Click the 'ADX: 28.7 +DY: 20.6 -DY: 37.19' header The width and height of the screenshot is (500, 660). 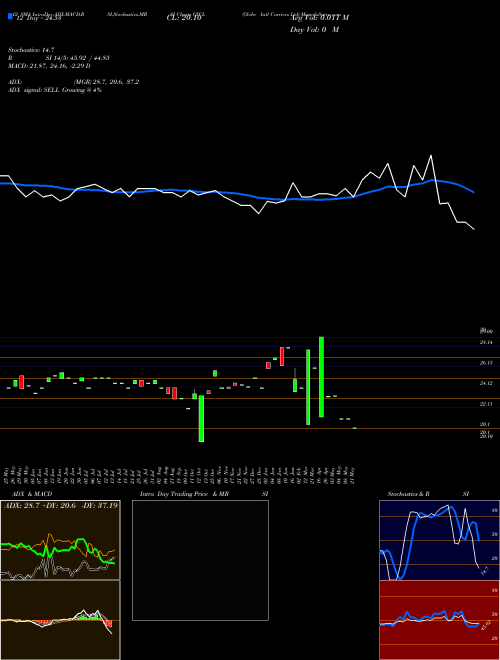pyautogui.click(x=61, y=506)
